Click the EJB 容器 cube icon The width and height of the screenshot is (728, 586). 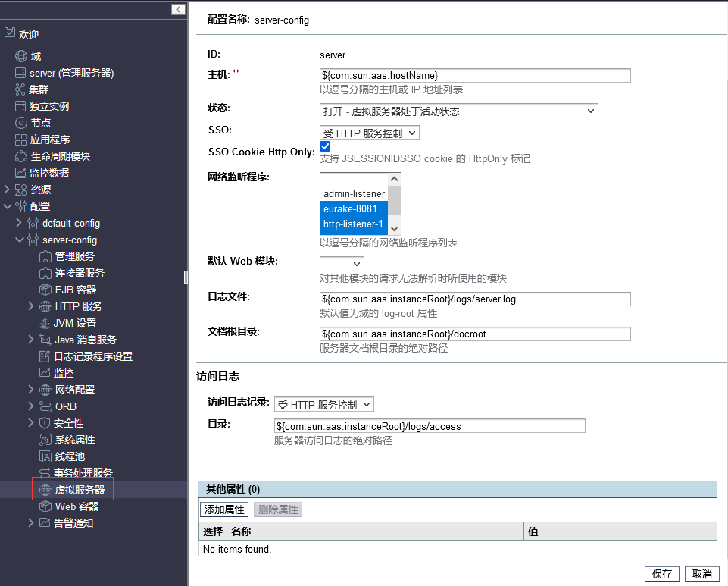tap(45, 290)
